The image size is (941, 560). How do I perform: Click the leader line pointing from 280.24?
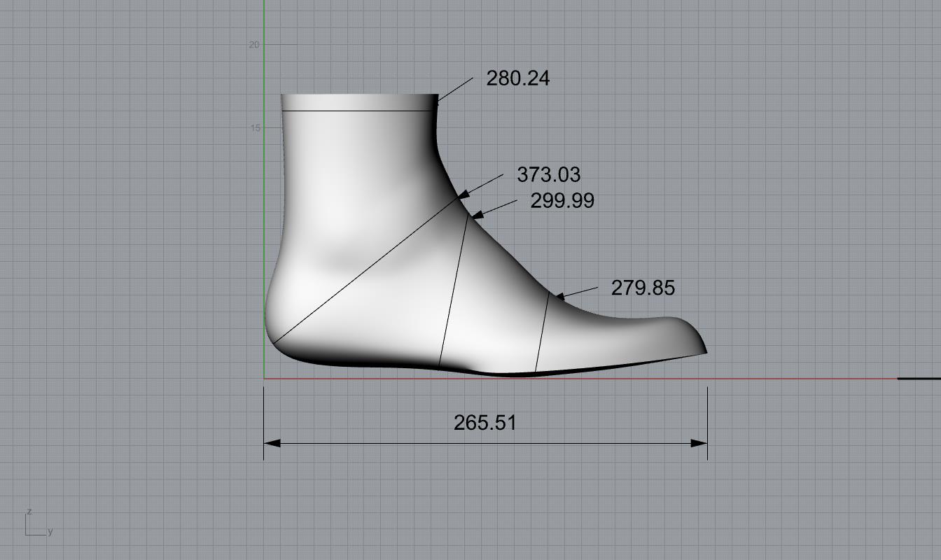pyautogui.click(x=455, y=90)
